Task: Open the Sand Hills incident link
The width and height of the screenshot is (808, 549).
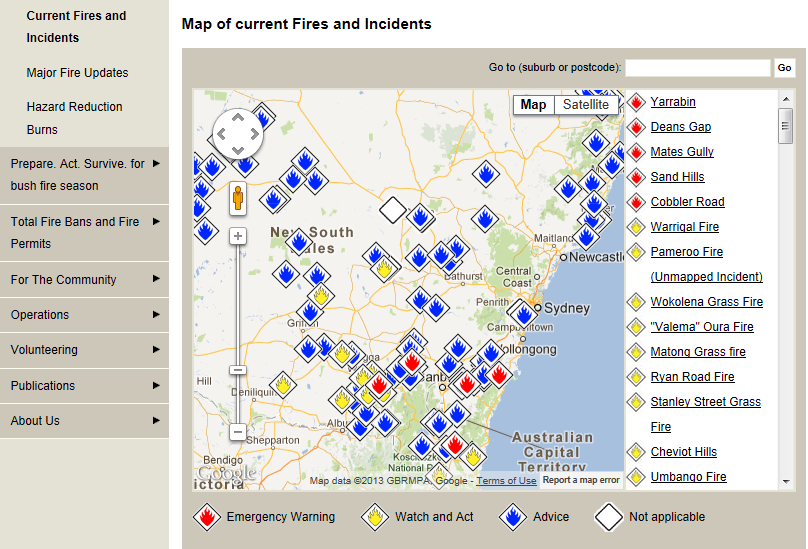Action: pos(677,177)
